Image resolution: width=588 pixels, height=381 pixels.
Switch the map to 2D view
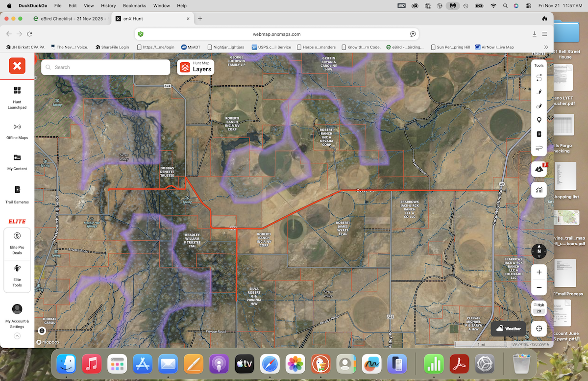click(x=539, y=311)
